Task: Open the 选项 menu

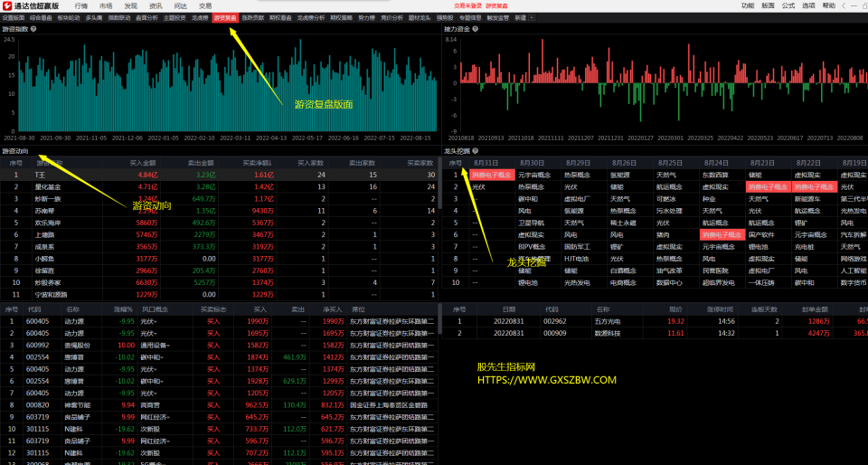Action: click(x=808, y=5)
